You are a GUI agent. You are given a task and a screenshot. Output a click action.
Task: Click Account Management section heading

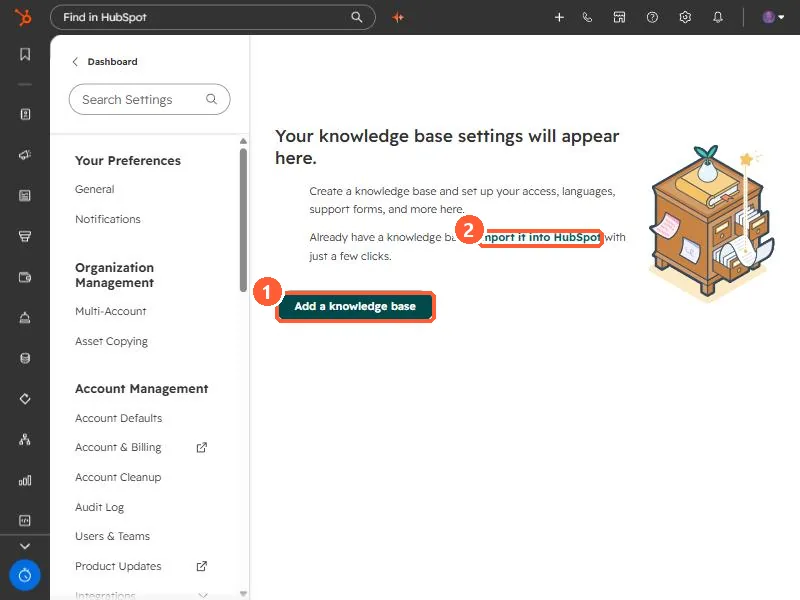[141, 389]
